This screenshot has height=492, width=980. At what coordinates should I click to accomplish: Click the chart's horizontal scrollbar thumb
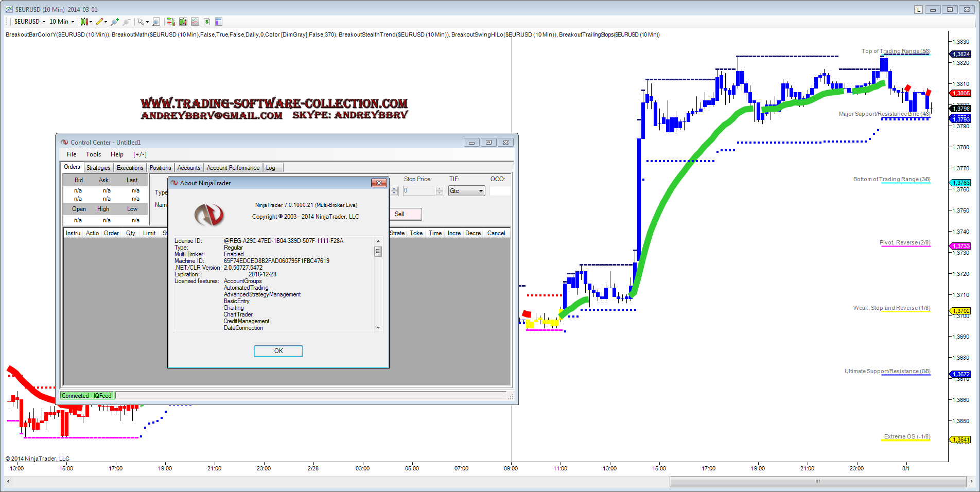[x=817, y=482]
